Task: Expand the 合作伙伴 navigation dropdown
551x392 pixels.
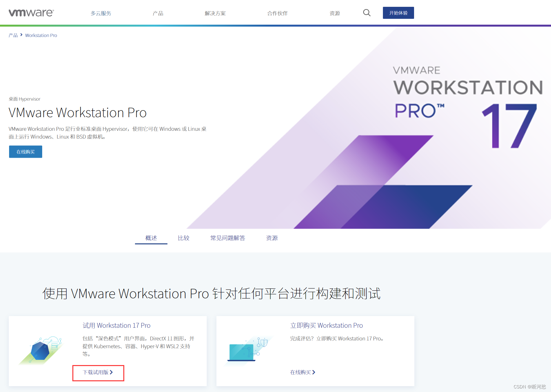Action: click(x=277, y=13)
